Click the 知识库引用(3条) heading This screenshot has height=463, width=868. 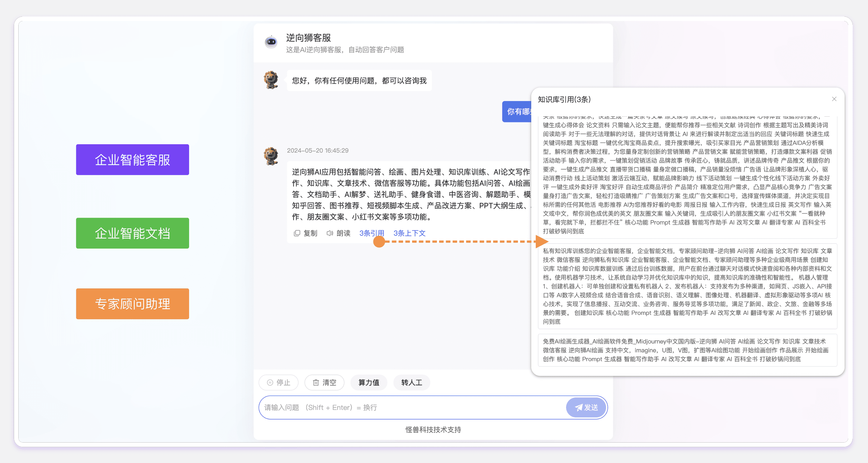coord(564,99)
